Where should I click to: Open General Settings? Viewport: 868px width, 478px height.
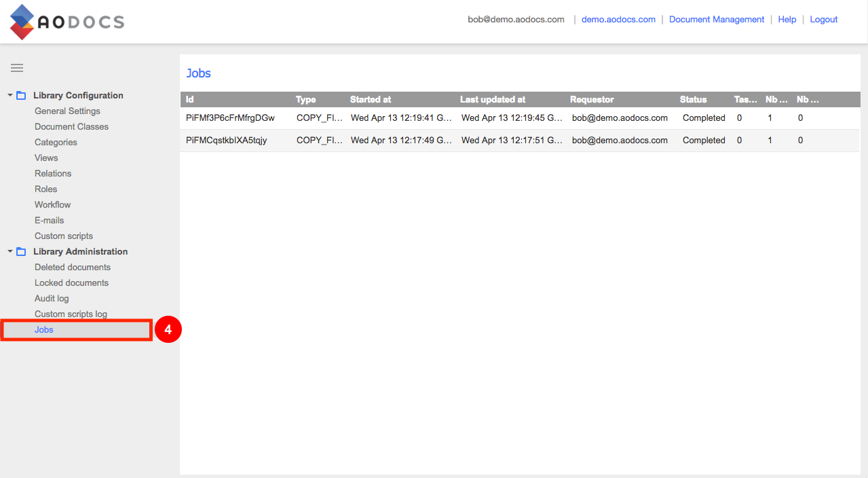tap(67, 111)
